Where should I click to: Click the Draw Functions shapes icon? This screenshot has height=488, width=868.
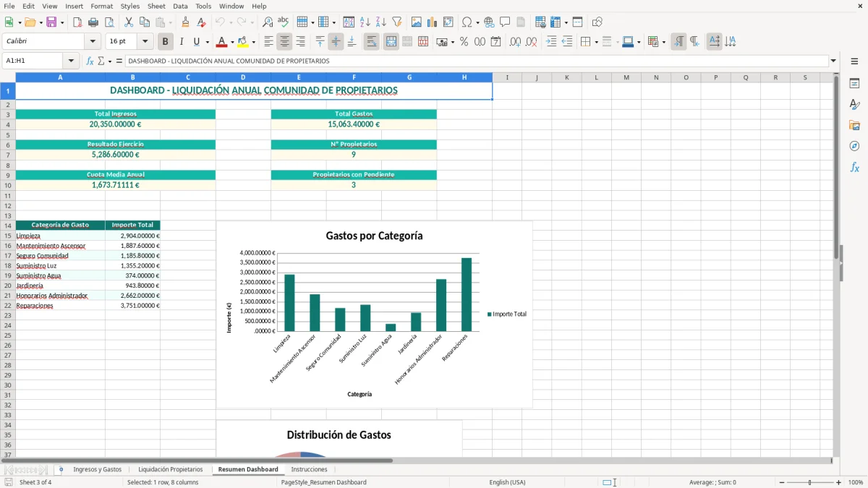point(597,22)
